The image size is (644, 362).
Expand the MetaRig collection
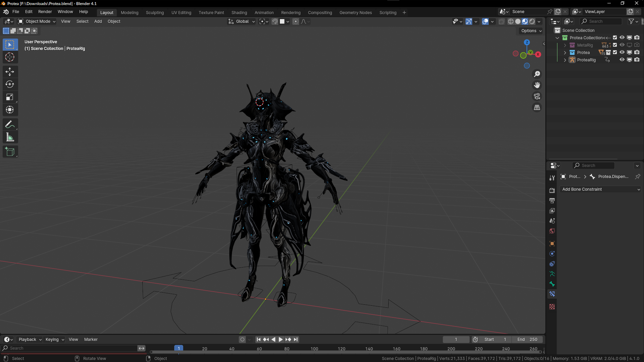[565, 45]
